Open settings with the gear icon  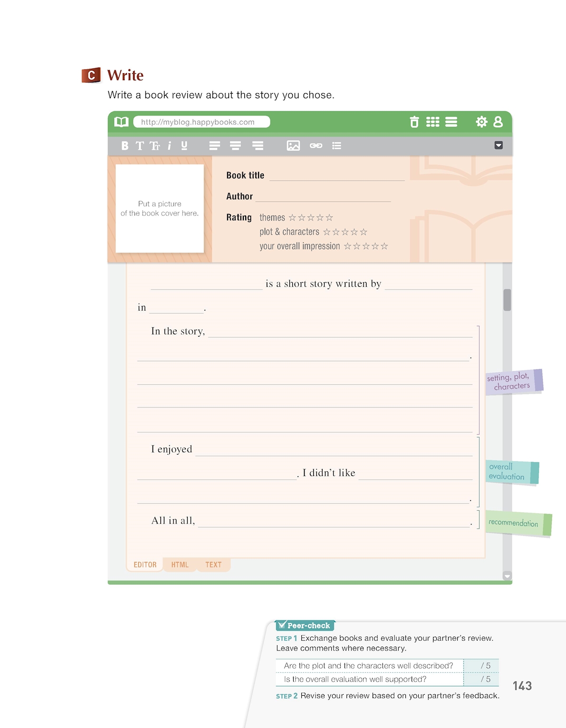pyautogui.click(x=481, y=122)
